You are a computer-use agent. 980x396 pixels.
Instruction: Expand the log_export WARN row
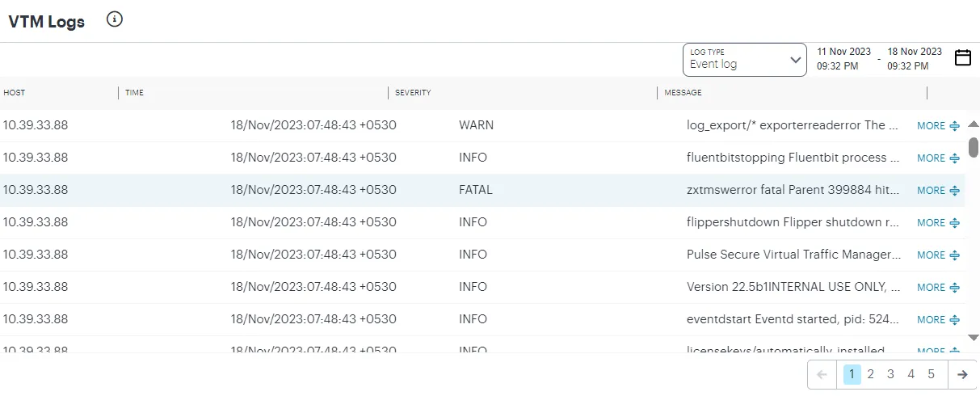tap(938, 126)
